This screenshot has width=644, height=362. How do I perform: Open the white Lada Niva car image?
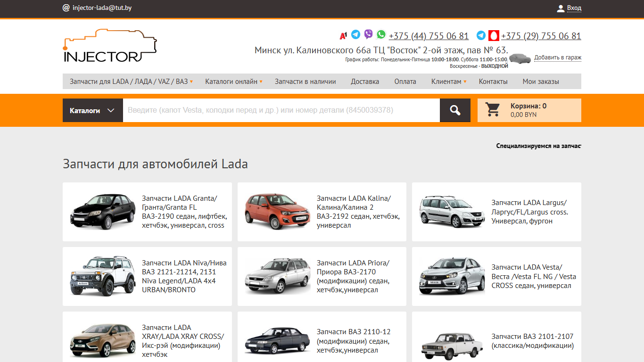(x=103, y=276)
